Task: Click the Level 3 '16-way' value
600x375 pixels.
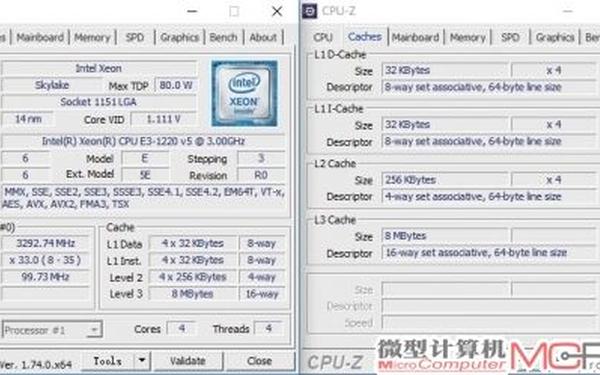Action: 262,294
